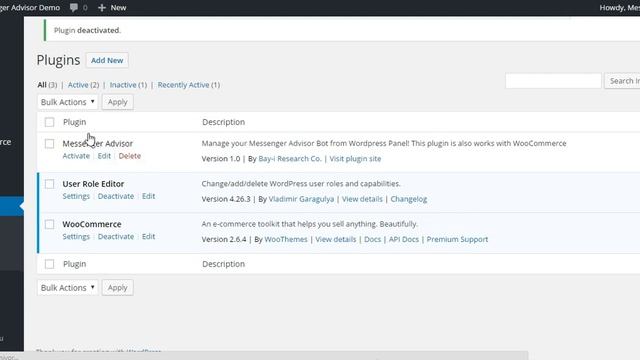Click the WooCommerce plugin name
This screenshot has width=640, height=360.
[92, 224]
